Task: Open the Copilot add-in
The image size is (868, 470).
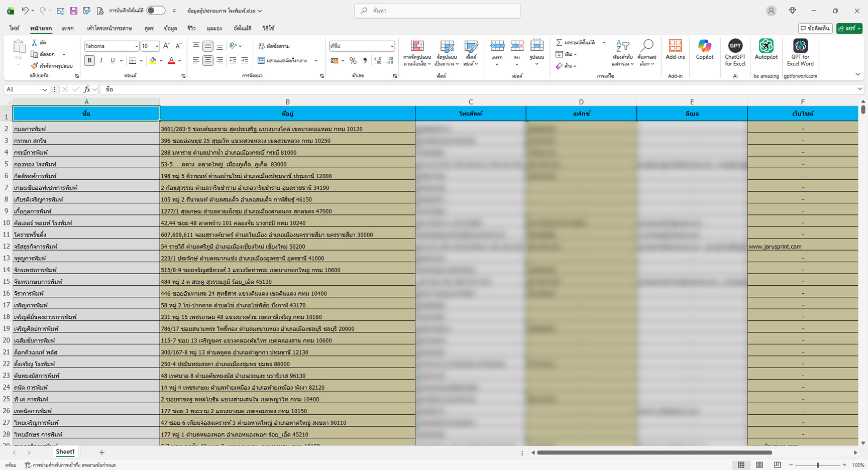Action: 704,51
